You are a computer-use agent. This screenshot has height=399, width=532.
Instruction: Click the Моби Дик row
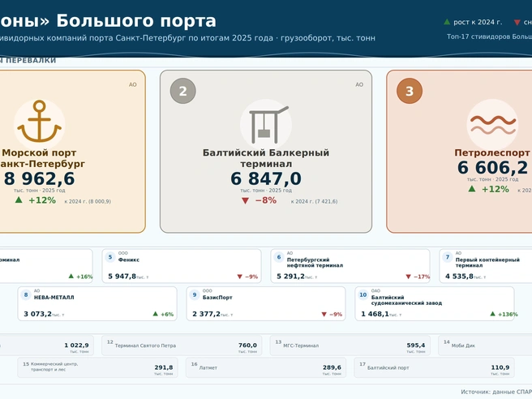tap(485, 345)
